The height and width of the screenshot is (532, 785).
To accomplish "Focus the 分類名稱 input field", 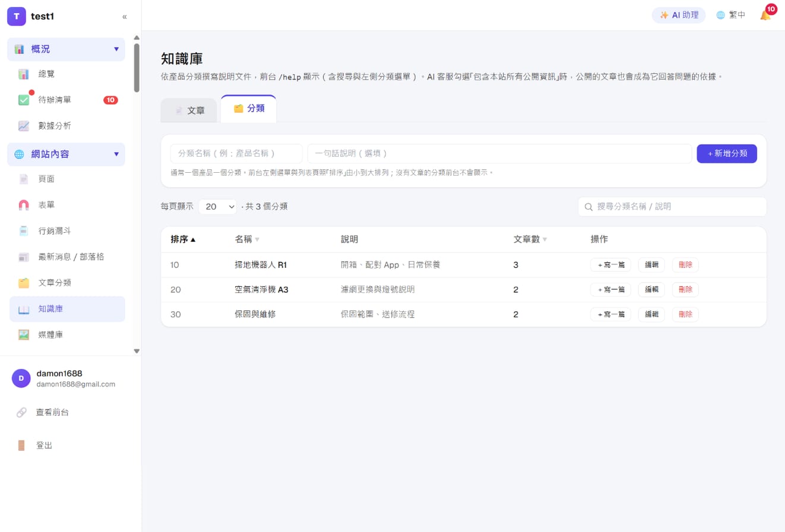I will coord(236,153).
